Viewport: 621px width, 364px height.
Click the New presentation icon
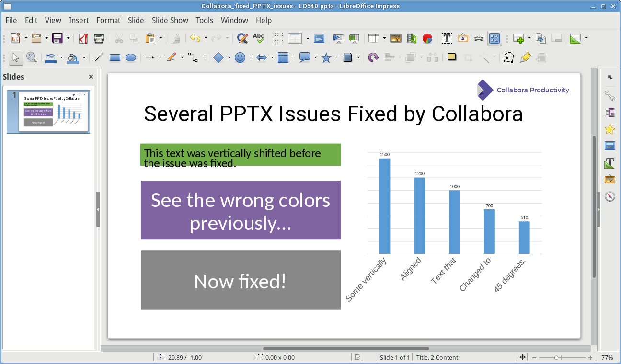pos(15,38)
